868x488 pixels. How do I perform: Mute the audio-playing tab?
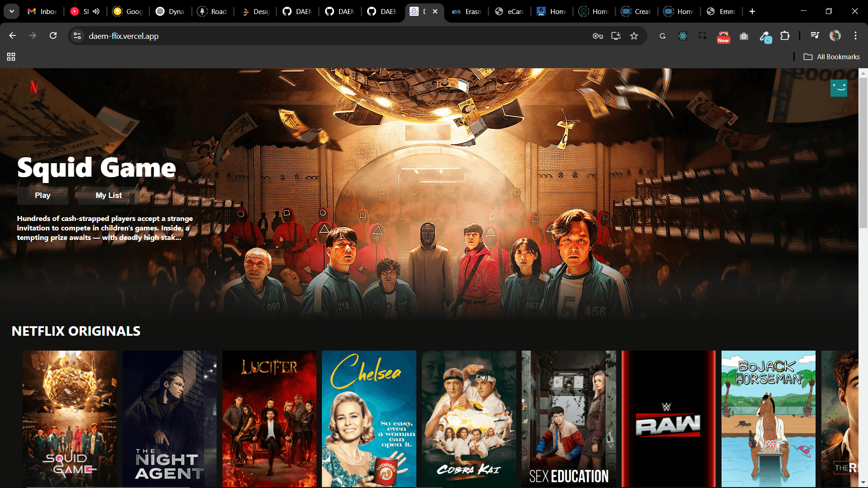pyautogui.click(x=96, y=11)
